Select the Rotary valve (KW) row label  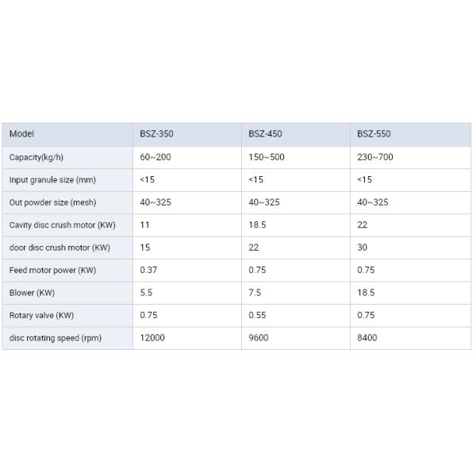(41, 315)
